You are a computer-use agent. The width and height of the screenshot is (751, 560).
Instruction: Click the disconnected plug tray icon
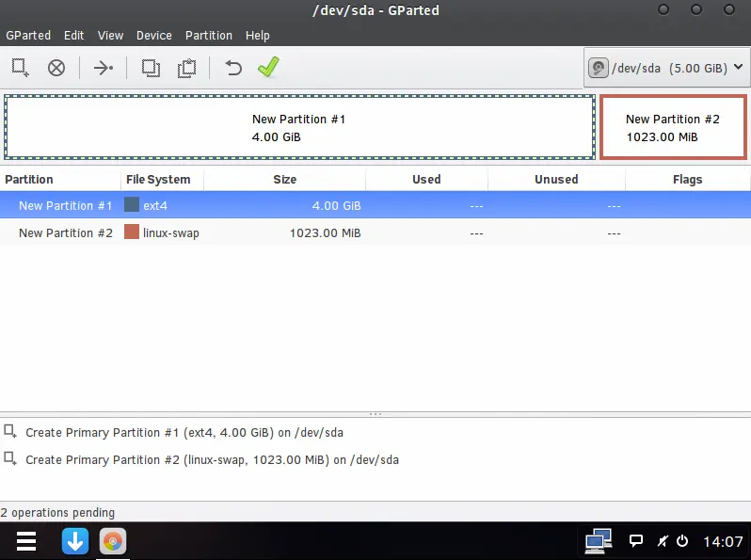[x=663, y=541]
